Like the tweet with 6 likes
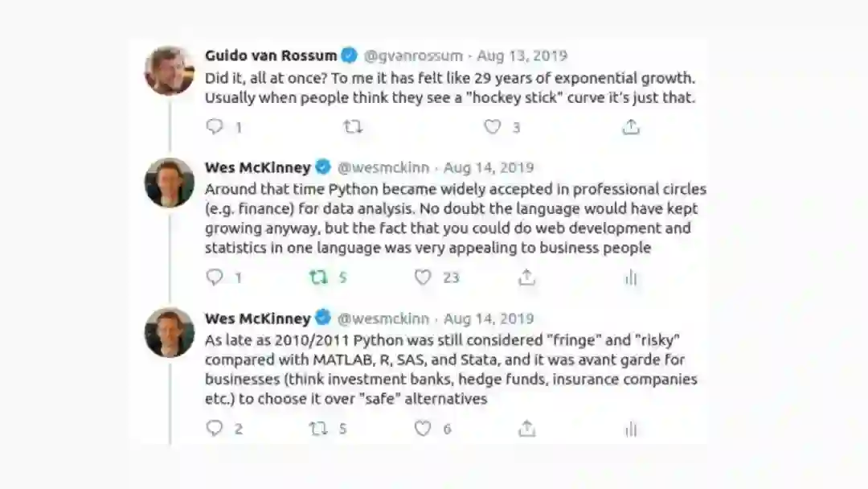The image size is (868, 489). coord(424,429)
